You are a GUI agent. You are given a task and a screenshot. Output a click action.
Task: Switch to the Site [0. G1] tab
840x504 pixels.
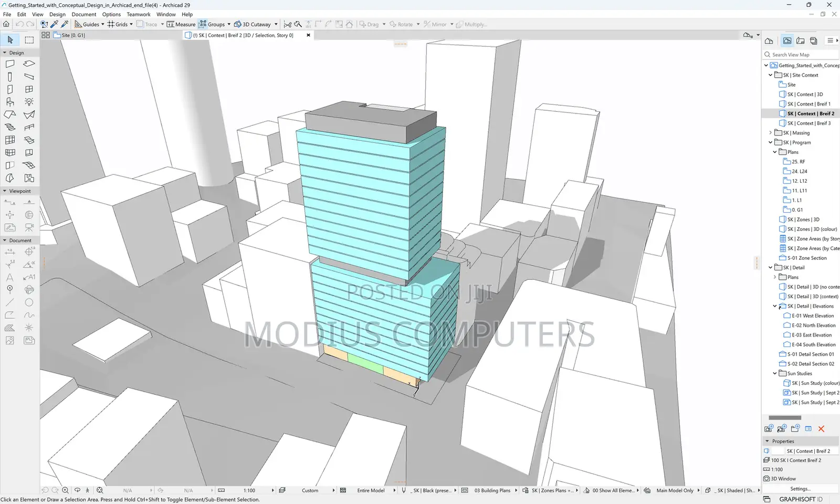[x=69, y=35]
